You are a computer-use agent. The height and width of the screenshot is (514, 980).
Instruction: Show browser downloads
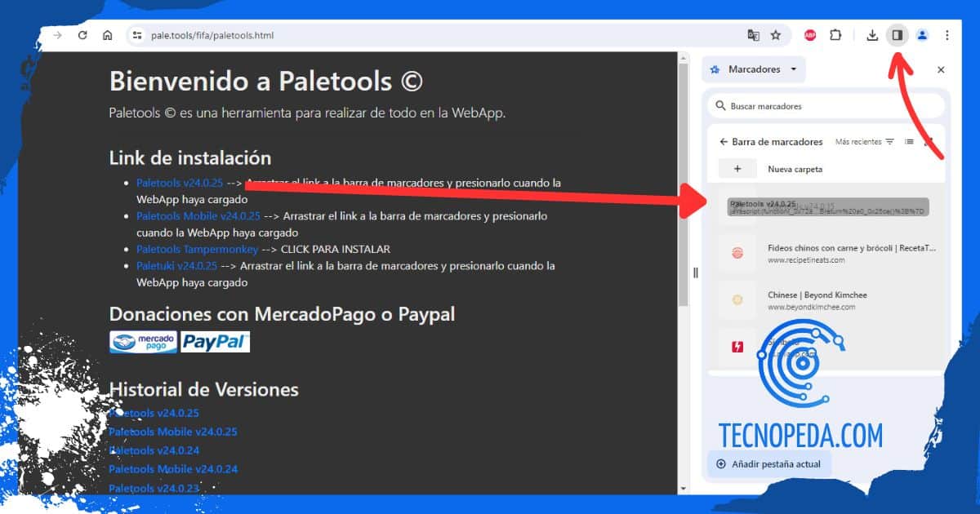pos(872,35)
